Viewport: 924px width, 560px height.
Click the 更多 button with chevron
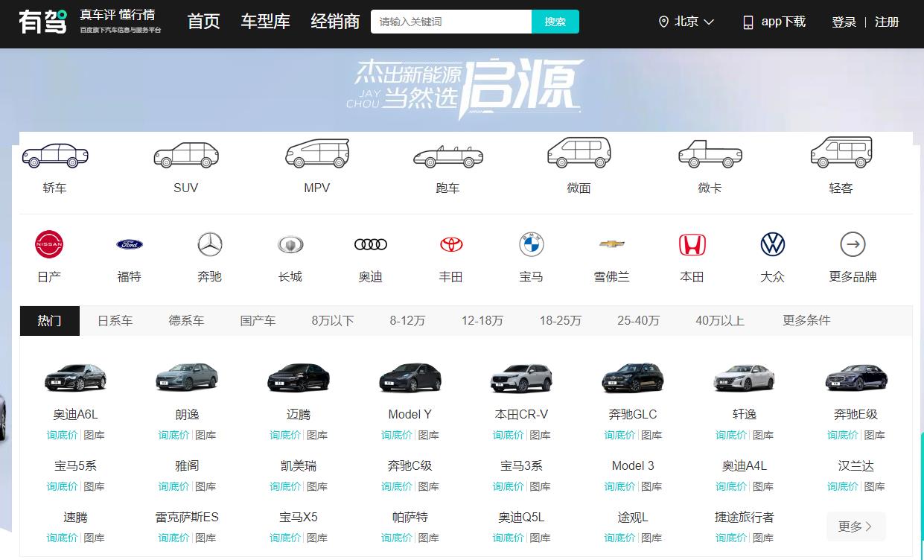pyautogui.click(x=856, y=526)
